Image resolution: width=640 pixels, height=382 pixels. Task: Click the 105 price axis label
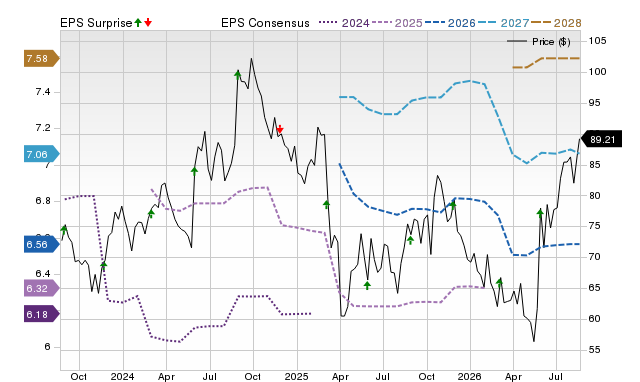click(598, 41)
